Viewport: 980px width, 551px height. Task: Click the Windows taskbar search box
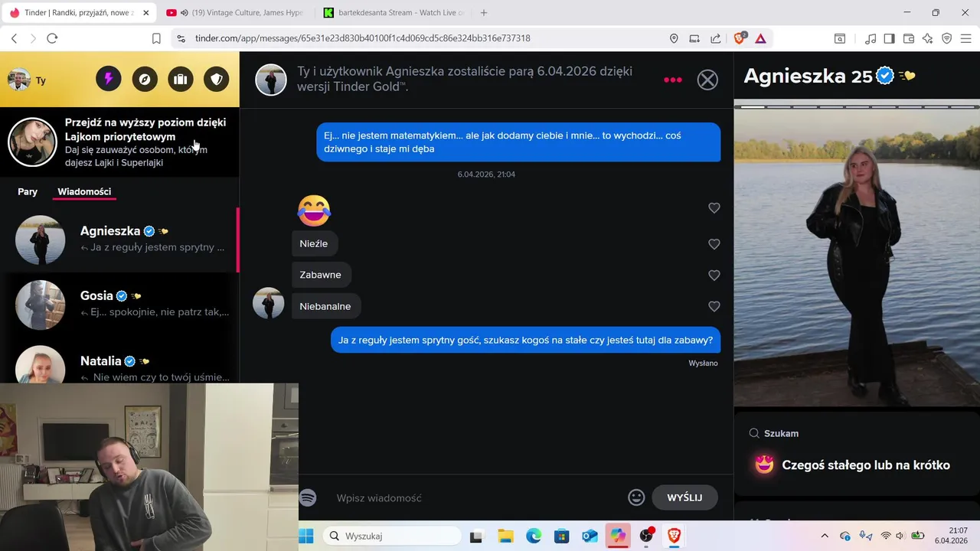coord(390,536)
